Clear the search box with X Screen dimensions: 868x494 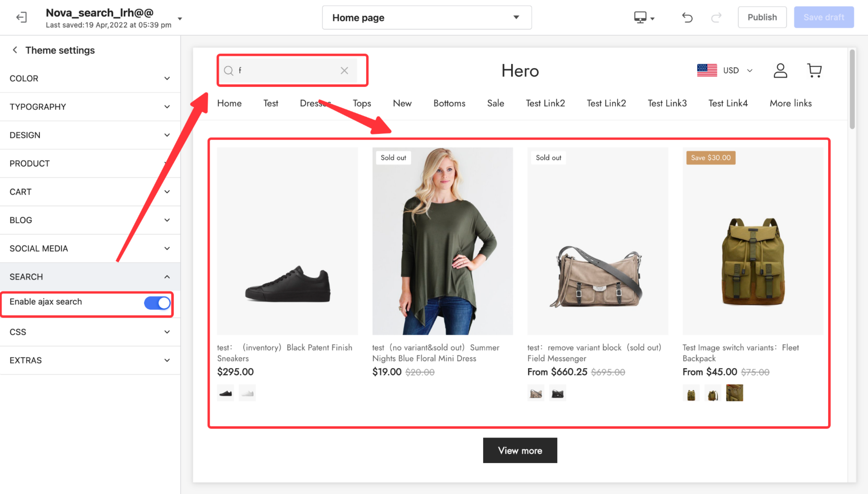(x=344, y=71)
